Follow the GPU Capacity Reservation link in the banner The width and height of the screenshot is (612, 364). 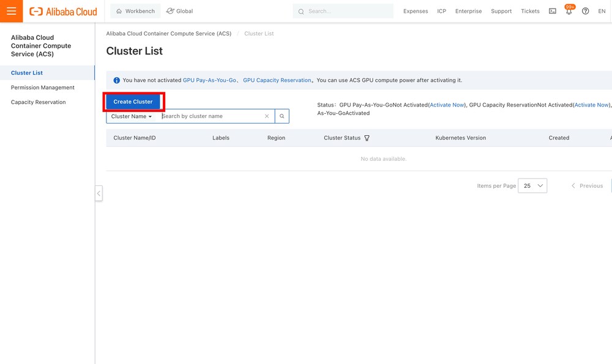[277, 80]
